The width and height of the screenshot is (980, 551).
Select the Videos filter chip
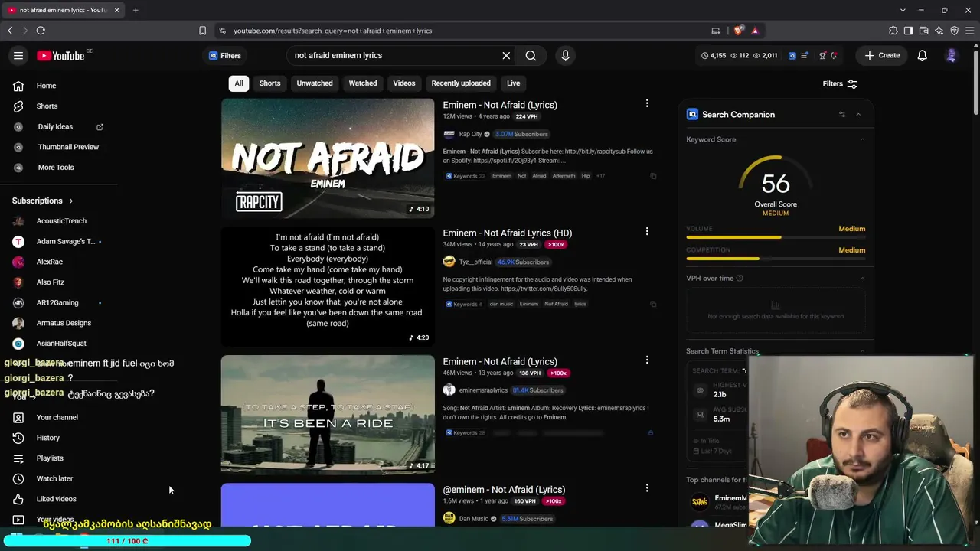(404, 83)
